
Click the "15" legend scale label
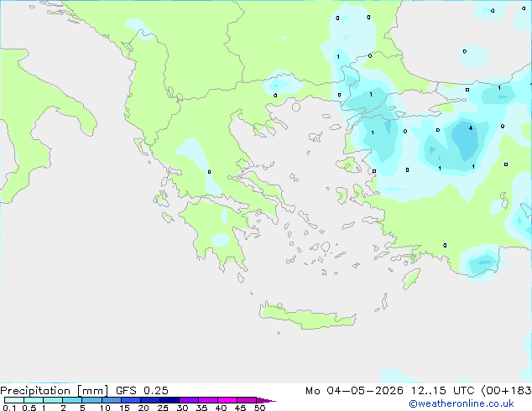click(124, 408)
